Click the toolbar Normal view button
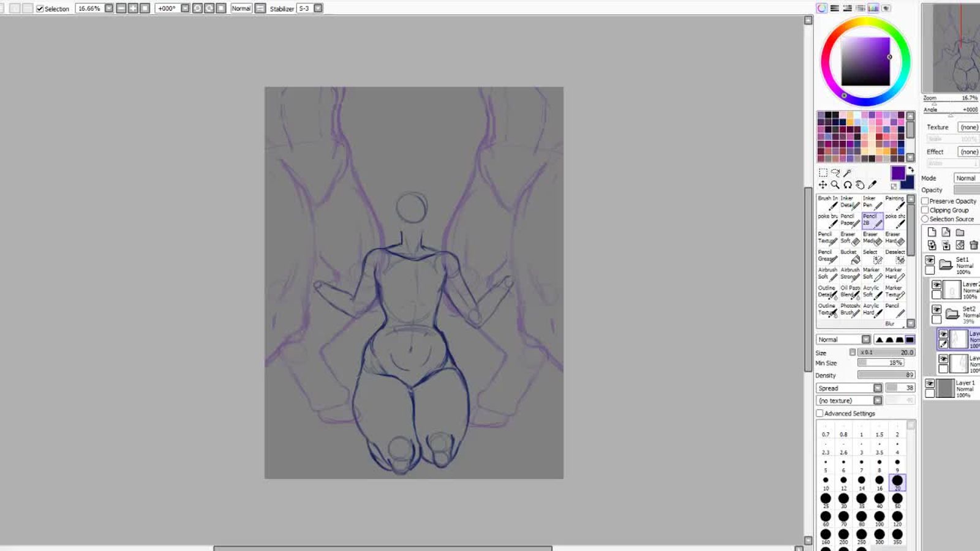Image resolution: width=980 pixels, height=551 pixels. pos(241,9)
